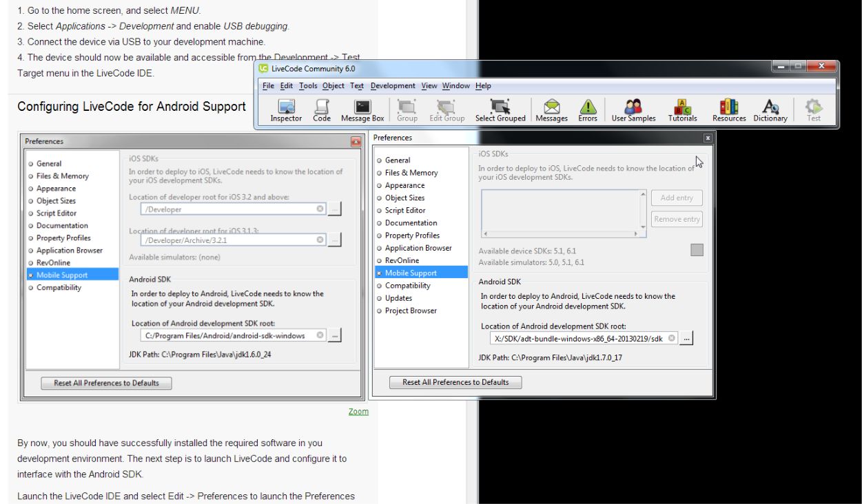Image resolution: width=862 pixels, height=504 pixels.
Task: Click the C:/Program Files/Android SDK path field
Action: click(233, 335)
